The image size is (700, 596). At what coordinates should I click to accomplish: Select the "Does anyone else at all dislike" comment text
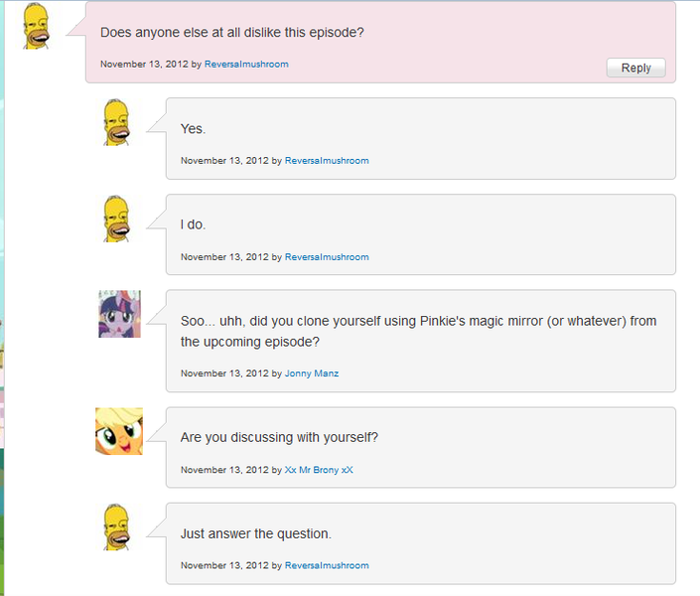(x=232, y=32)
